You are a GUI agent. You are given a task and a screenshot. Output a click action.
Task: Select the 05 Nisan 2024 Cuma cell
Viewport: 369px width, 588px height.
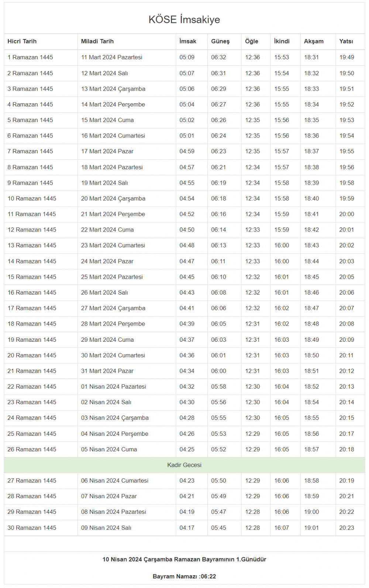tap(109, 449)
